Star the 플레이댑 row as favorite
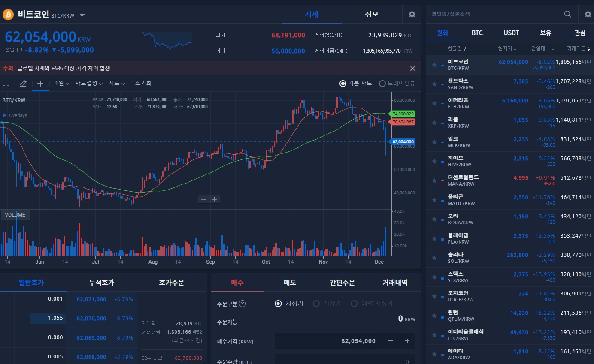 434,239
